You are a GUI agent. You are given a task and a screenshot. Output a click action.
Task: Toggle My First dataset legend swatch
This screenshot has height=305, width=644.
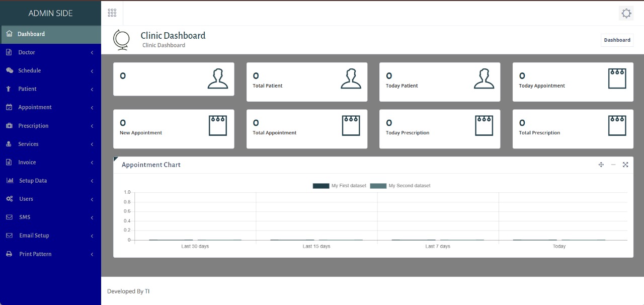coord(321,186)
